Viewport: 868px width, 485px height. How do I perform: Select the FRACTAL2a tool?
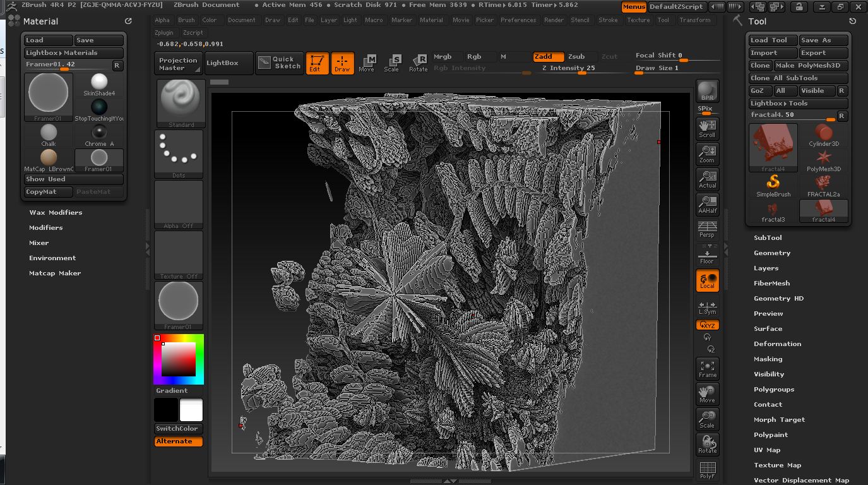point(824,186)
